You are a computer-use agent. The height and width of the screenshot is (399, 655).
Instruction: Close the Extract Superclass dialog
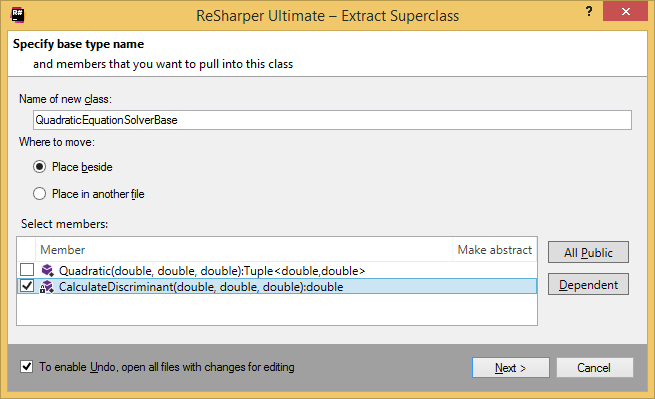tap(625, 11)
